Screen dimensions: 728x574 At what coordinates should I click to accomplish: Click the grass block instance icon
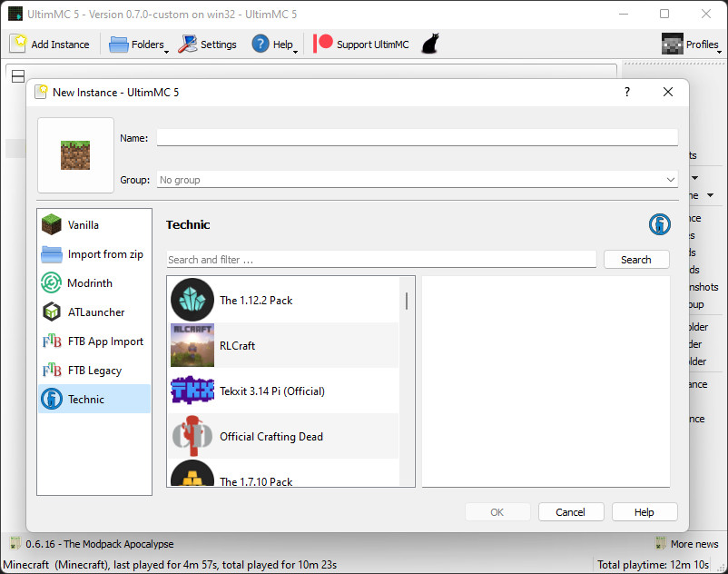click(x=76, y=155)
